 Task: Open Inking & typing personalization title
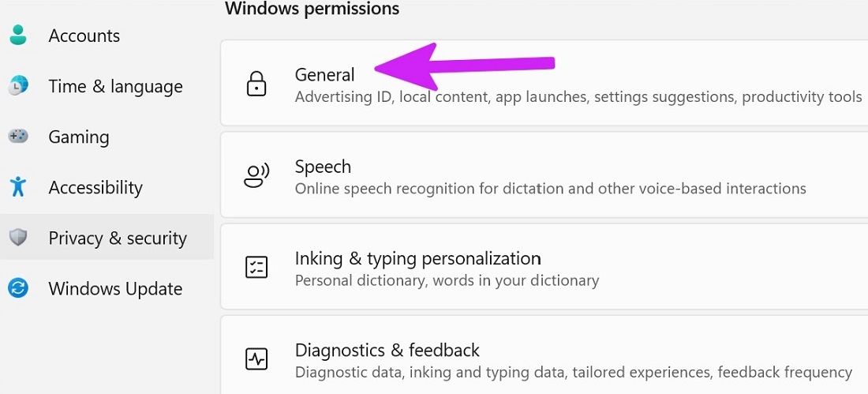coord(417,258)
